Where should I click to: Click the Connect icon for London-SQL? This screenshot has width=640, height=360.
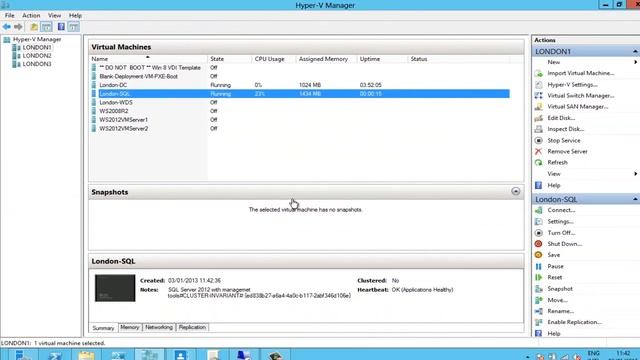539,210
